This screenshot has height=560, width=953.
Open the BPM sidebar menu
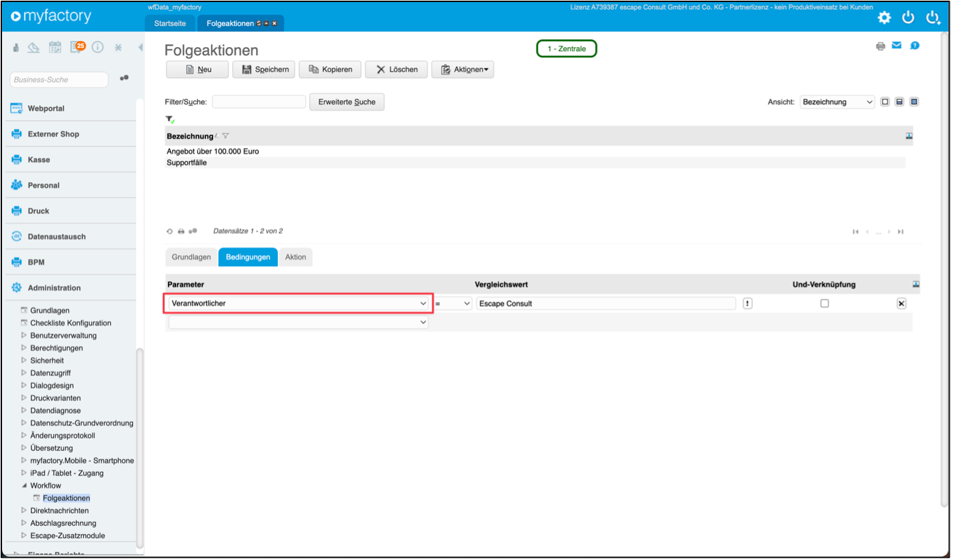pyautogui.click(x=36, y=262)
